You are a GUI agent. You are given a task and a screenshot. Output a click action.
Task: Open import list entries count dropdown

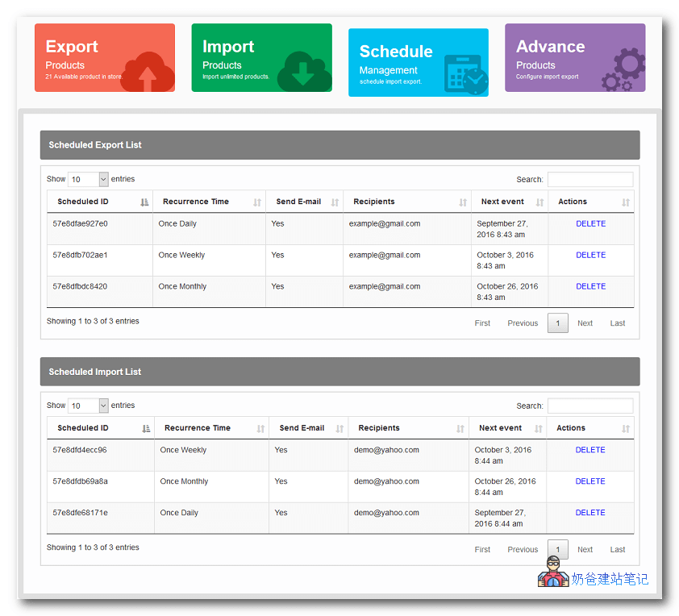88,406
